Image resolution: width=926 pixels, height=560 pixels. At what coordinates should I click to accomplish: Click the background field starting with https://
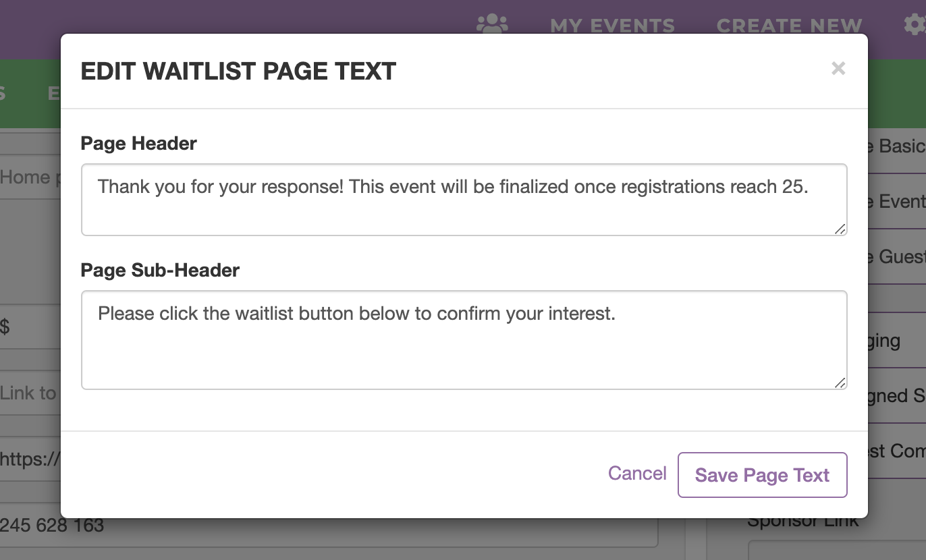pos(30,459)
